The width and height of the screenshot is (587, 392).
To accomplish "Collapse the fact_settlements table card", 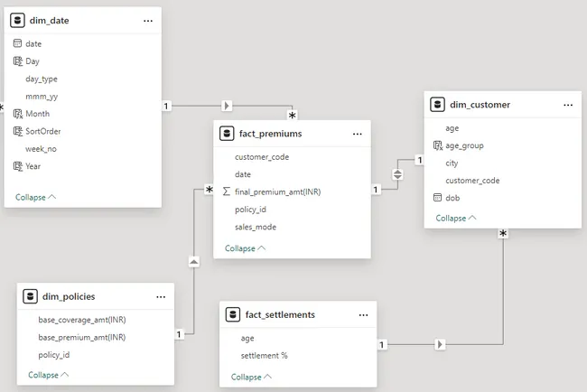I will tap(252, 377).
